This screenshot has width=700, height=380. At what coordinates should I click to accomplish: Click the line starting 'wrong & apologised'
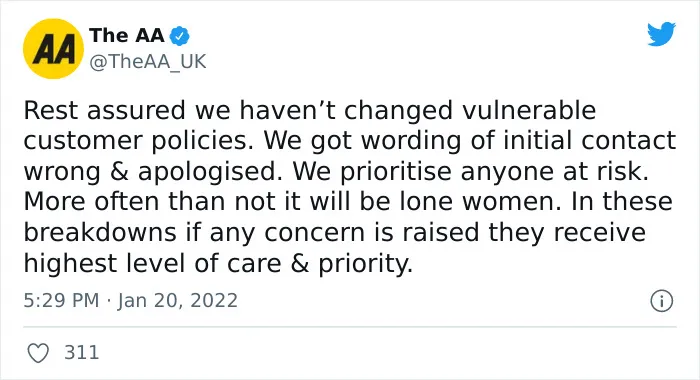(x=336, y=171)
